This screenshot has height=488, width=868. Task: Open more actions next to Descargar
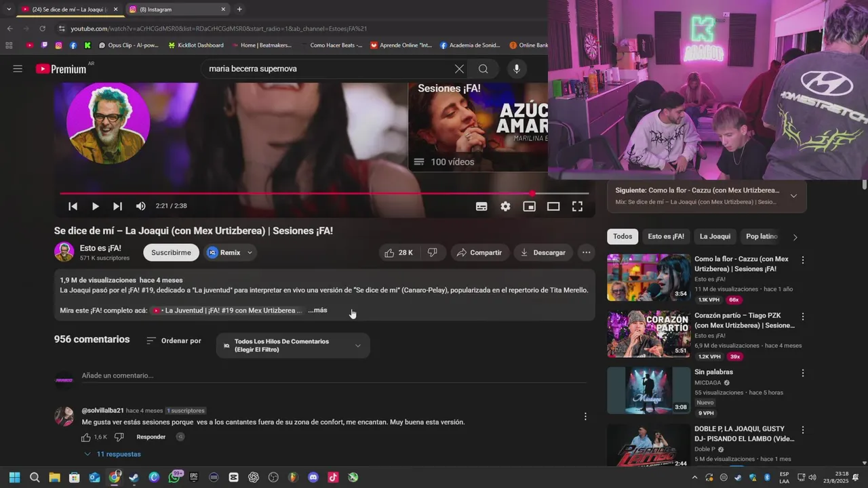click(x=587, y=253)
